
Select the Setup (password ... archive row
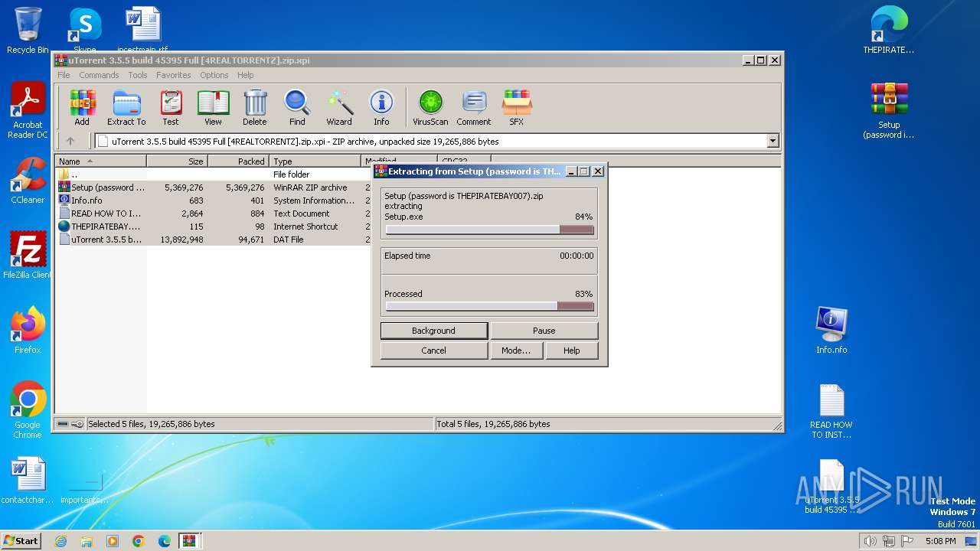(x=214, y=187)
